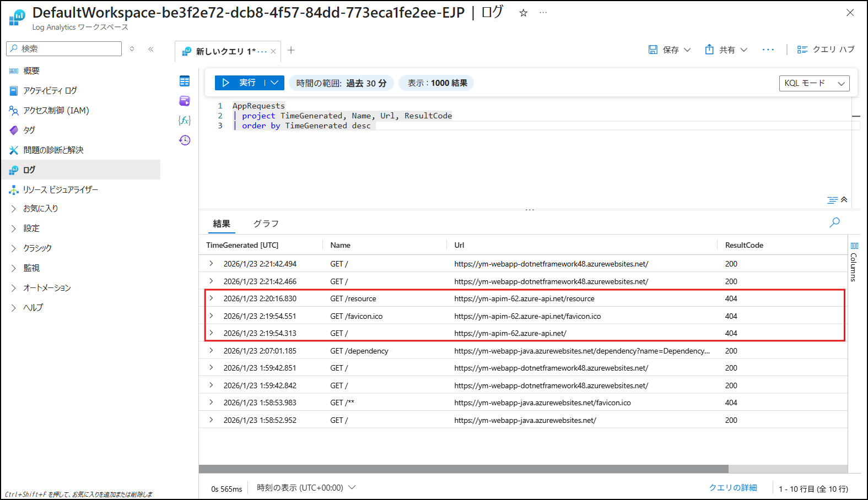Expand the row at 1:59:42.842
Image resolution: width=868 pixels, height=500 pixels.
(x=211, y=385)
